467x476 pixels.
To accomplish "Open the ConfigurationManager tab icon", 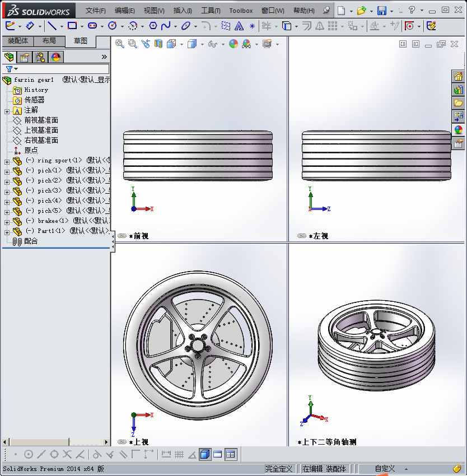I will [x=40, y=57].
